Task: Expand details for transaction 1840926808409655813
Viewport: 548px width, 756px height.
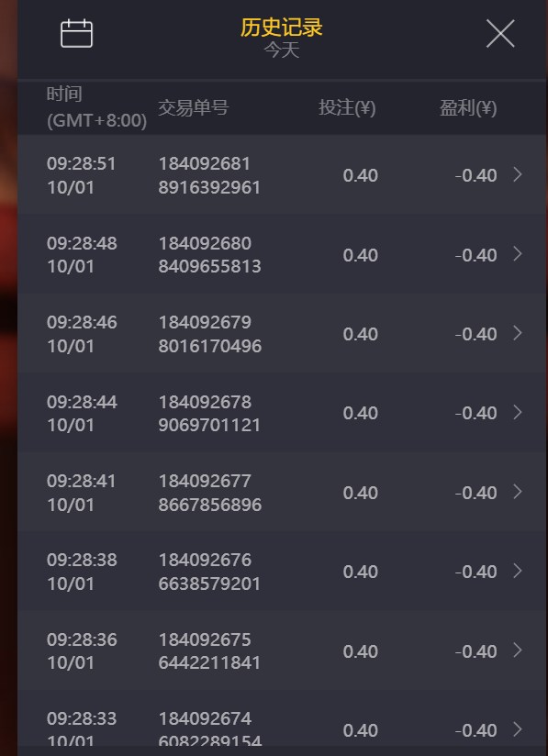Action: [x=516, y=254]
